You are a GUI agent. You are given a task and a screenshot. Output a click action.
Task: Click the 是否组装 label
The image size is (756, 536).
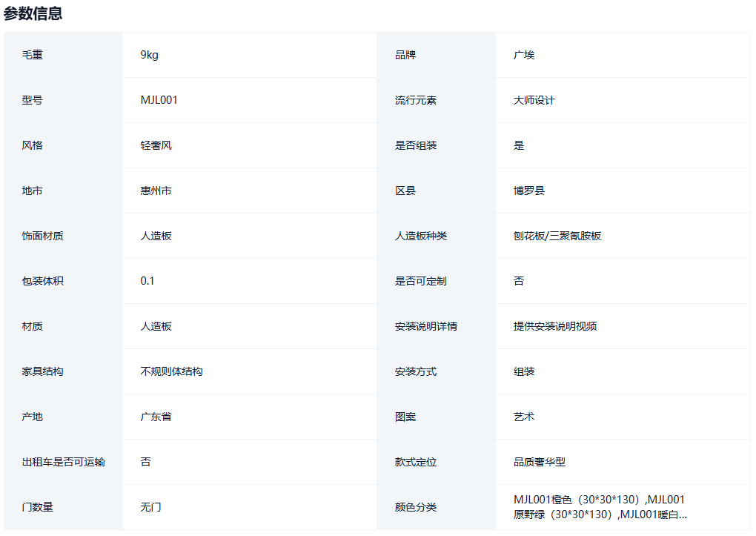(416, 145)
